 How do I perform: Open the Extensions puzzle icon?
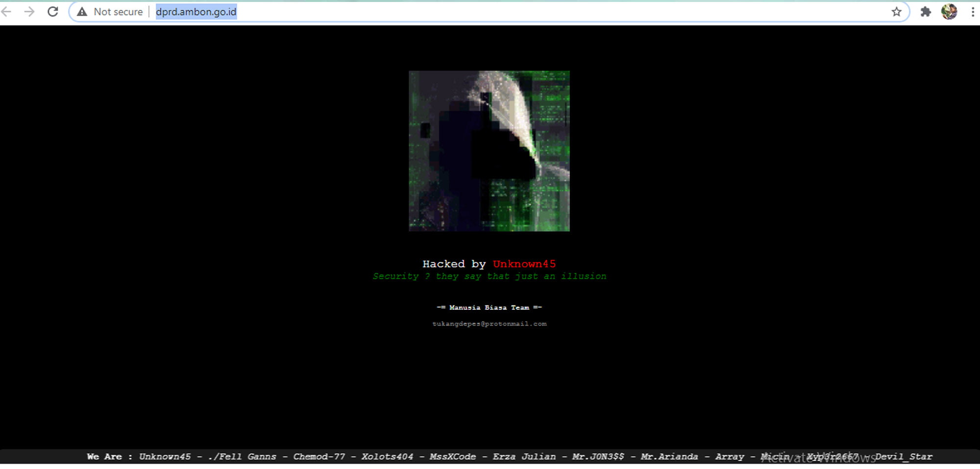(925, 12)
